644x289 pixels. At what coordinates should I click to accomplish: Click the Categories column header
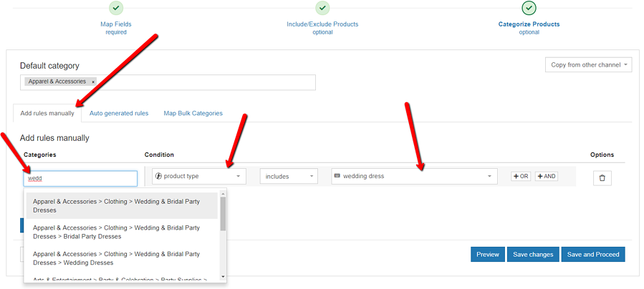(40, 155)
